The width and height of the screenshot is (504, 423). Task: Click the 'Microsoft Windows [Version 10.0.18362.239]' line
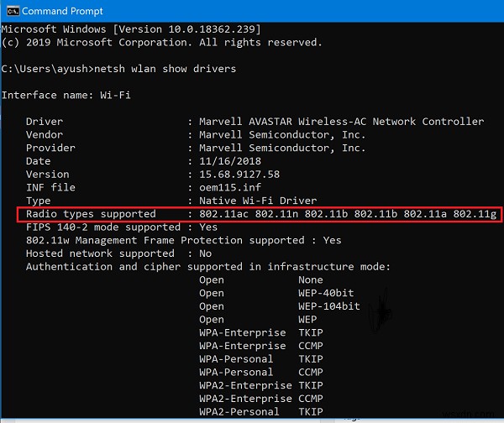(x=131, y=29)
